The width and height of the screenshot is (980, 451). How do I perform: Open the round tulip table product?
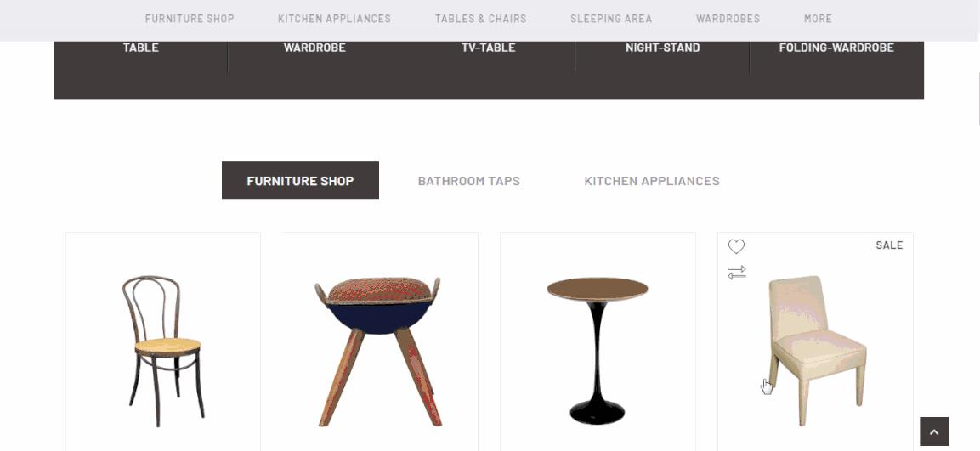click(598, 351)
